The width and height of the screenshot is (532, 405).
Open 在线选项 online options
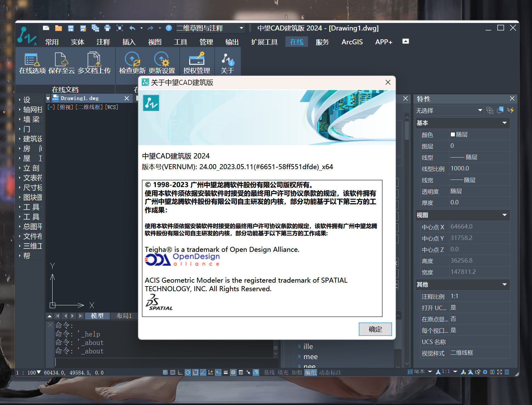[x=32, y=63]
